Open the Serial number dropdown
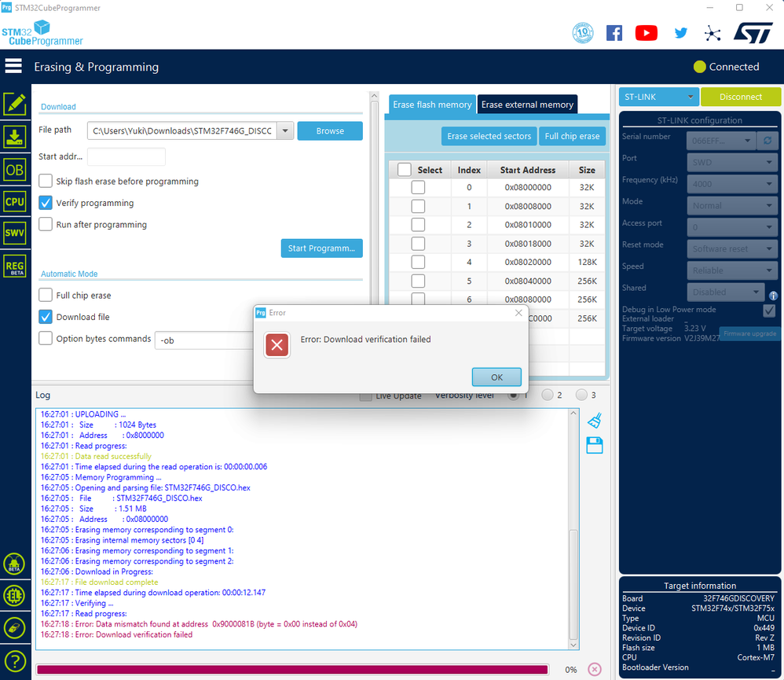Screen dimensions: 784x680 point(720,141)
